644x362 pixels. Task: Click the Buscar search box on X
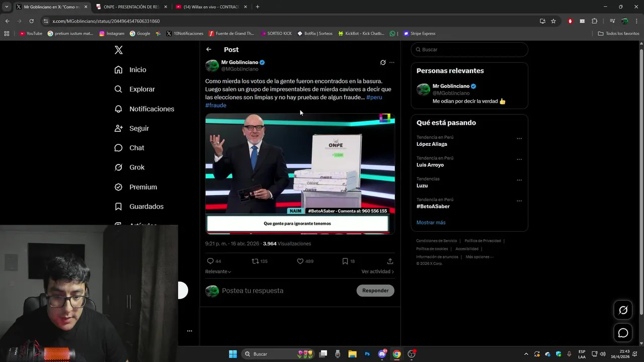469,49
